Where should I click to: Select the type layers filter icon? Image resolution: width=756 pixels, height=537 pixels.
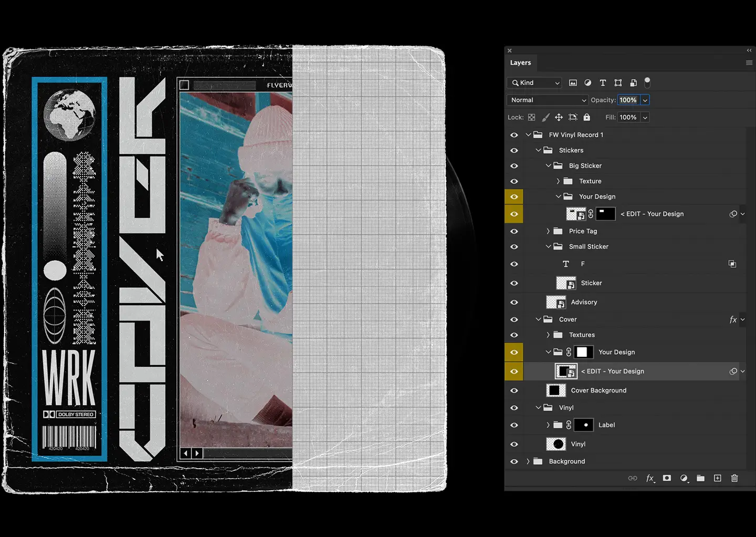[603, 82]
